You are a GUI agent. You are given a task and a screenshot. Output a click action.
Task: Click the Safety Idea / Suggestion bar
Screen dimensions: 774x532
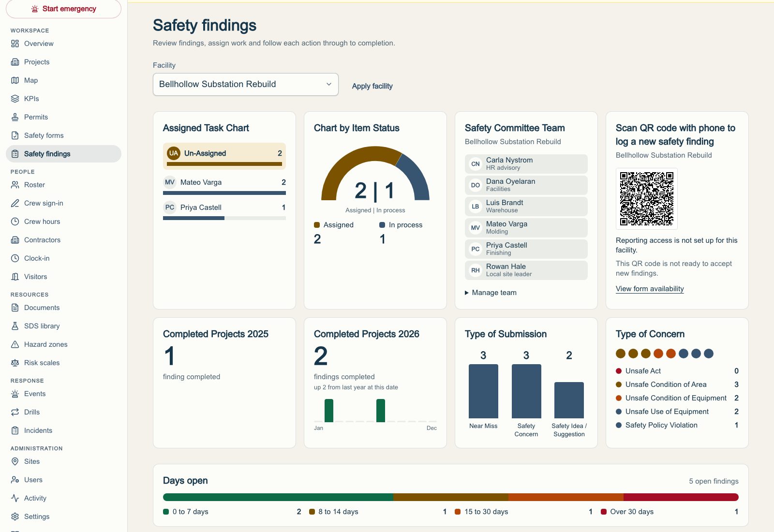pos(569,400)
